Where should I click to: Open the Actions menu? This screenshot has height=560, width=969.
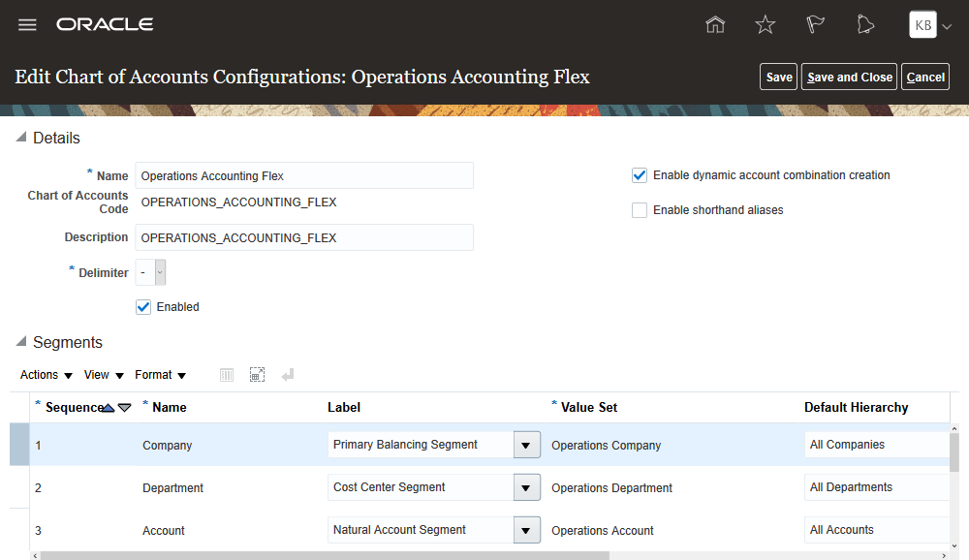(x=47, y=375)
